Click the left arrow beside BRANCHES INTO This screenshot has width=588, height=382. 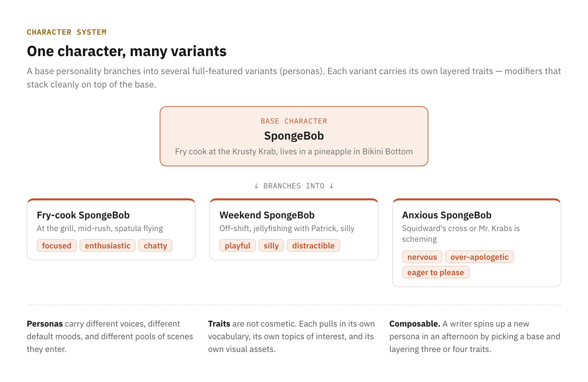click(x=256, y=186)
